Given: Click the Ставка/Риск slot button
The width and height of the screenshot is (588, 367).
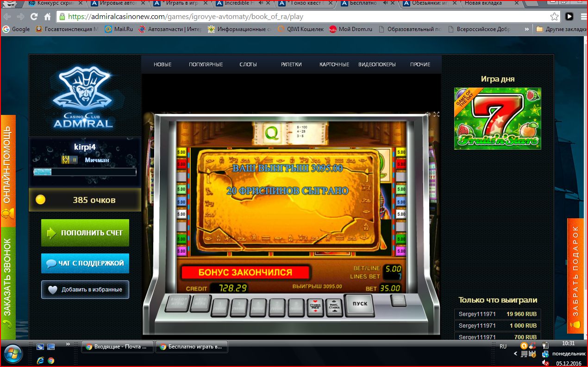Looking at the screenshot, I should pos(315,307).
